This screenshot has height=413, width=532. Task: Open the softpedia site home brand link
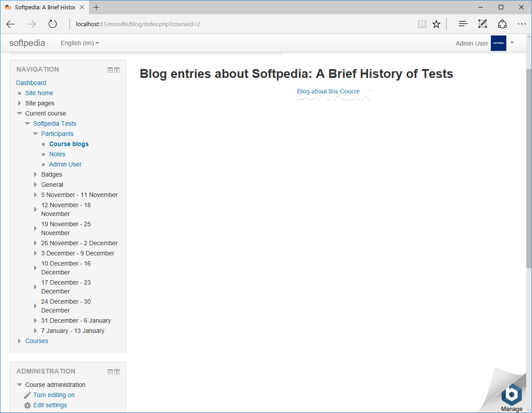pyautogui.click(x=27, y=43)
